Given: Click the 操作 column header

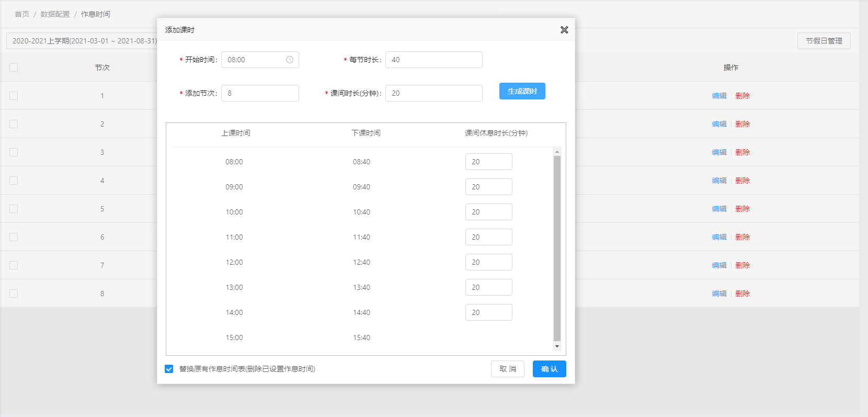Looking at the screenshot, I should (731, 67).
